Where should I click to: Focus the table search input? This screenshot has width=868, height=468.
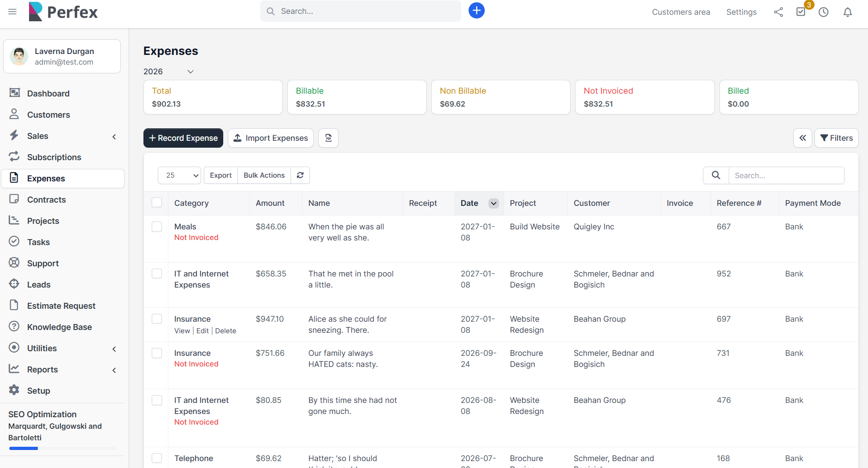click(x=786, y=175)
